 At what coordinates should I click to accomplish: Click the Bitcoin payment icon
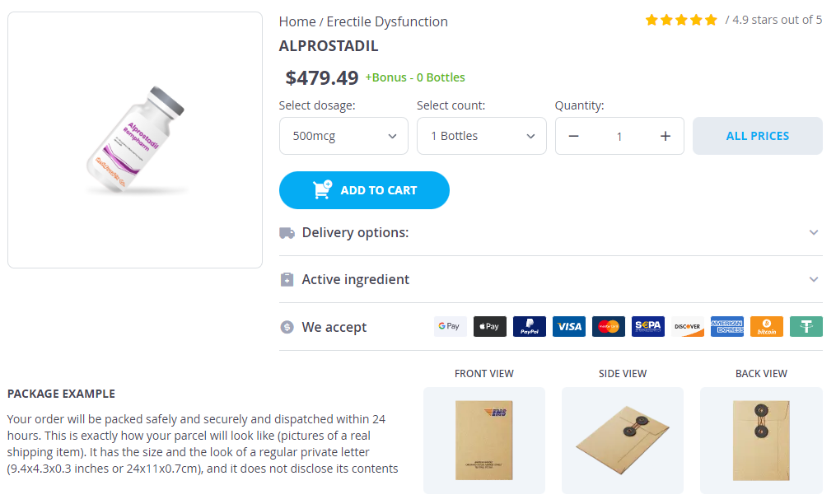pos(767,327)
